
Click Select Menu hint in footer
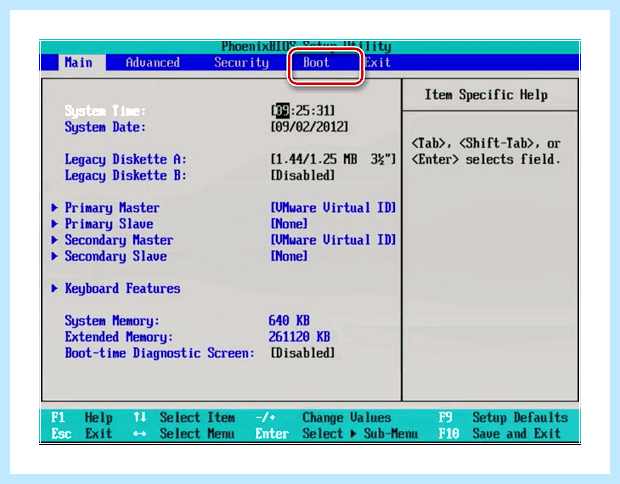[197, 434]
